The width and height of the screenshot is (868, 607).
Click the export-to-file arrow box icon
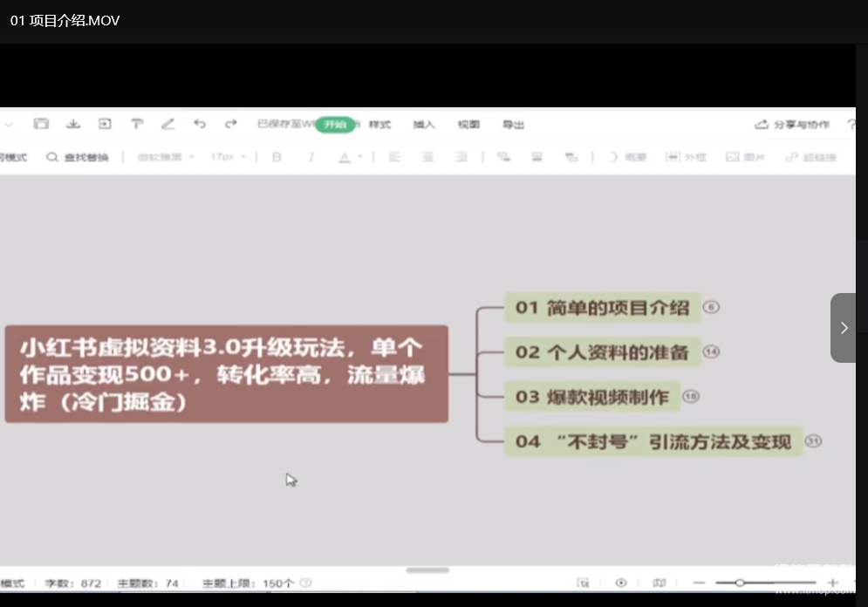tap(105, 124)
